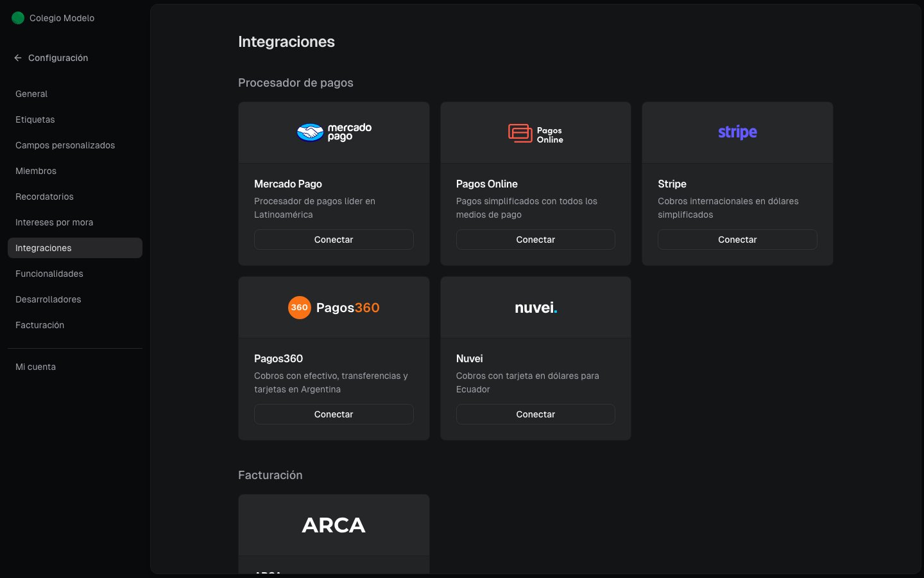Image resolution: width=924 pixels, height=578 pixels.
Task: Click the Stripe card title
Action: click(x=672, y=184)
